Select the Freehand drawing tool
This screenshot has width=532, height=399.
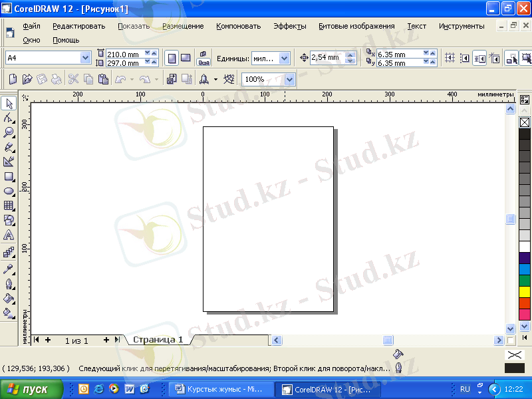pos(9,147)
